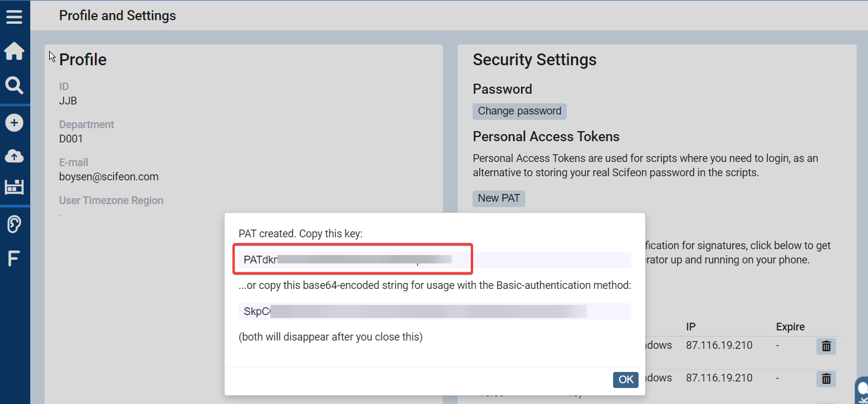Screen dimensions: 868x404
Task: Click the F icon in the sidebar
Action: click(x=13, y=259)
